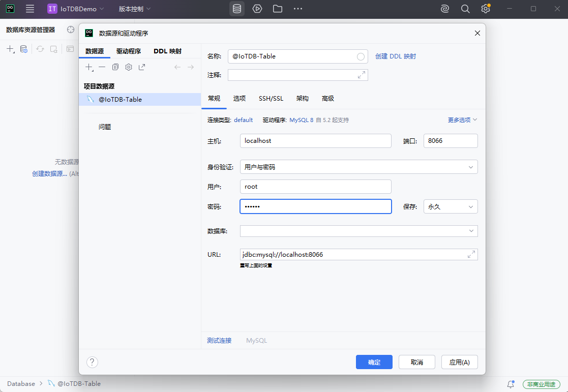Click the disconnect icon in the database explorer toolbar
Image resolution: width=568 pixels, height=392 pixels.
click(53, 49)
